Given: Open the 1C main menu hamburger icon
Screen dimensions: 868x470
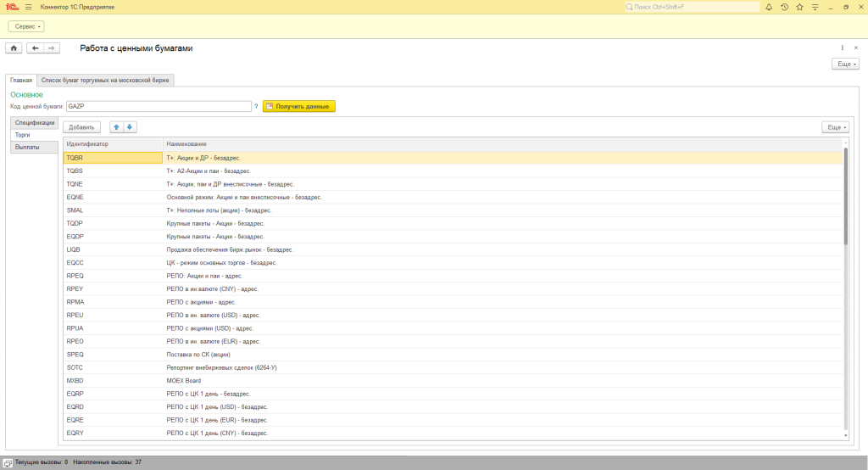Looking at the screenshot, I should pos(28,7).
